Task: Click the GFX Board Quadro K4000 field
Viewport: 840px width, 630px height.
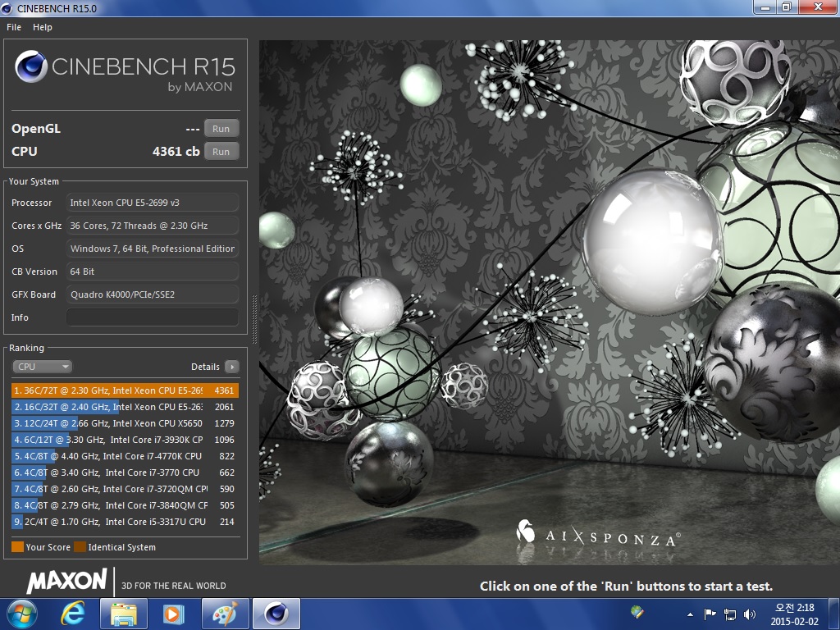Action: pyautogui.click(x=153, y=294)
